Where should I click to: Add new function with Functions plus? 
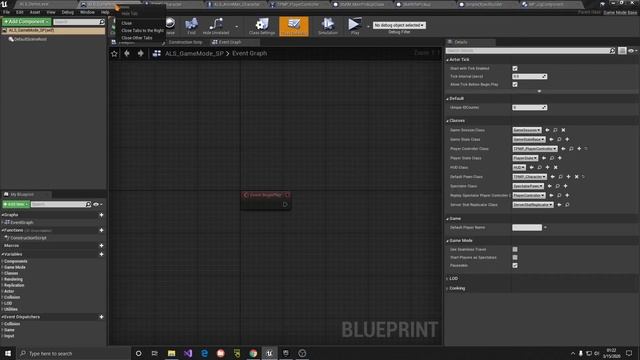pyautogui.click(x=101, y=230)
